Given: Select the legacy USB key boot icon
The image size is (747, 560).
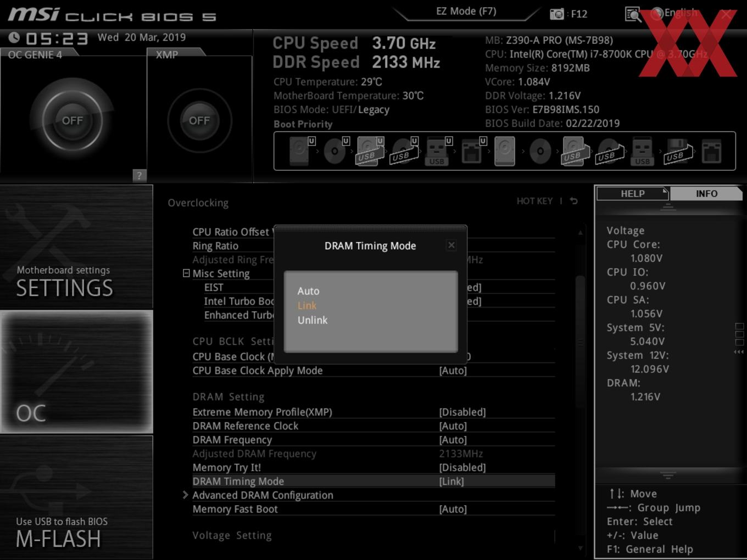Looking at the screenshot, I should 642,151.
